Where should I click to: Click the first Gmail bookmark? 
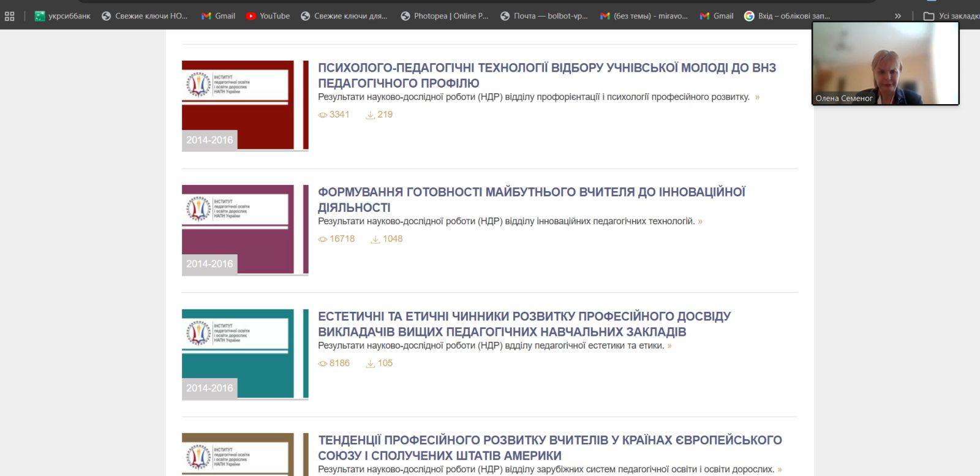tap(219, 16)
